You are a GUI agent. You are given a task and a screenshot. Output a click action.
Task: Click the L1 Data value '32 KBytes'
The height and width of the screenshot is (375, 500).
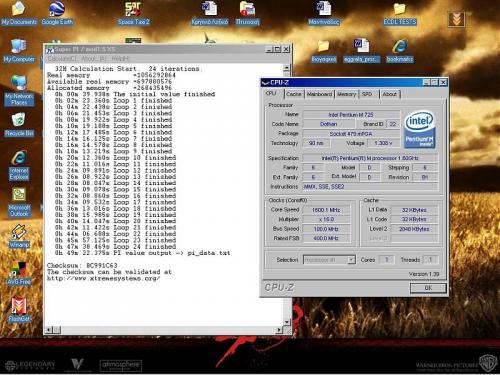tap(414, 210)
